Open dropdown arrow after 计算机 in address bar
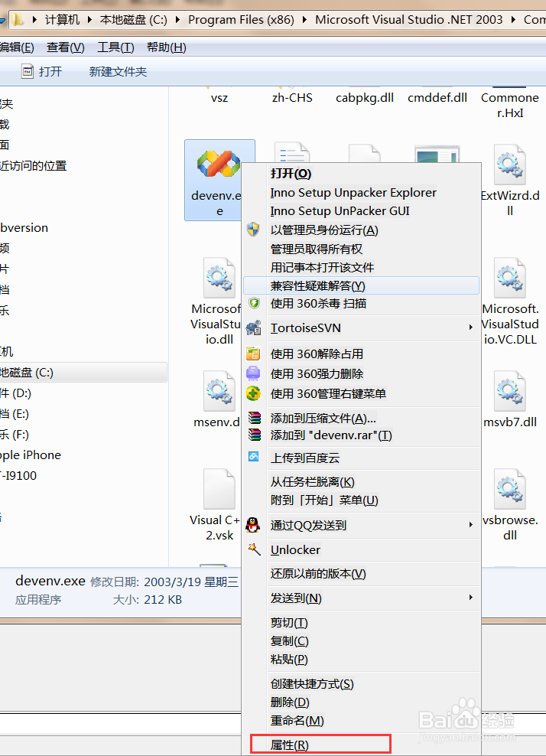Screen dimensions: 546x756 point(89,20)
